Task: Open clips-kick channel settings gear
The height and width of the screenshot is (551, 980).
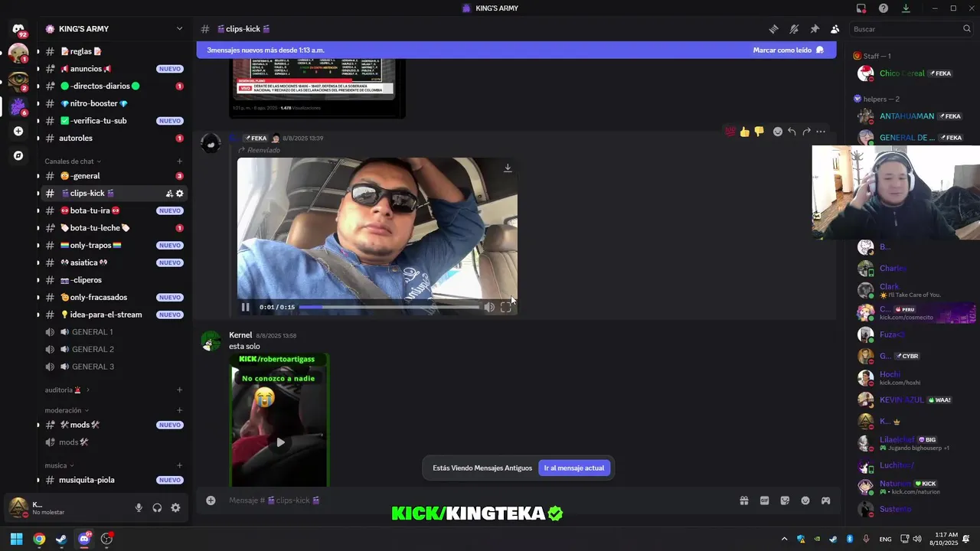Action: coord(180,194)
